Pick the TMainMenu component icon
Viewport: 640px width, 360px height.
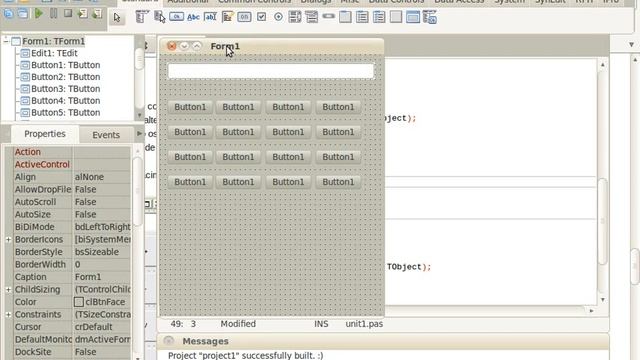[142, 17]
